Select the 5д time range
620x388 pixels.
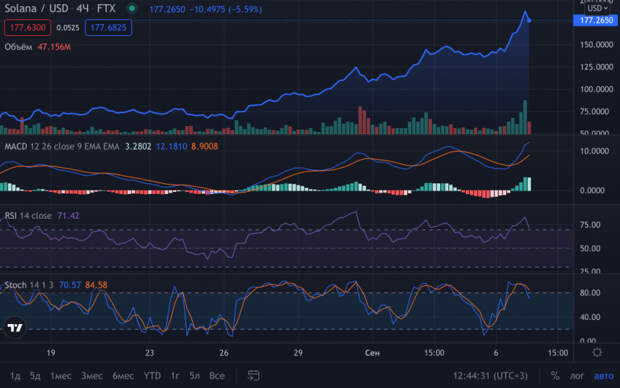pyautogui.click(x=35, y=376)
